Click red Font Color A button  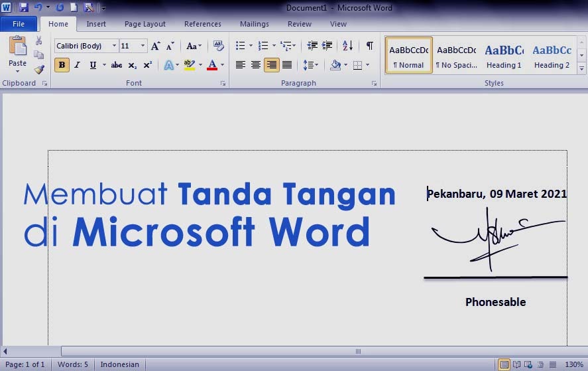pos(212,65)
